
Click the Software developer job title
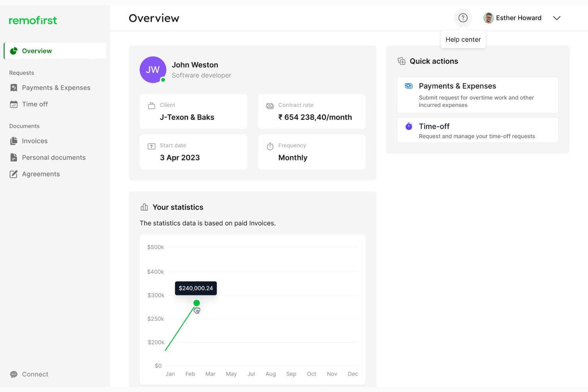(201, 75)
